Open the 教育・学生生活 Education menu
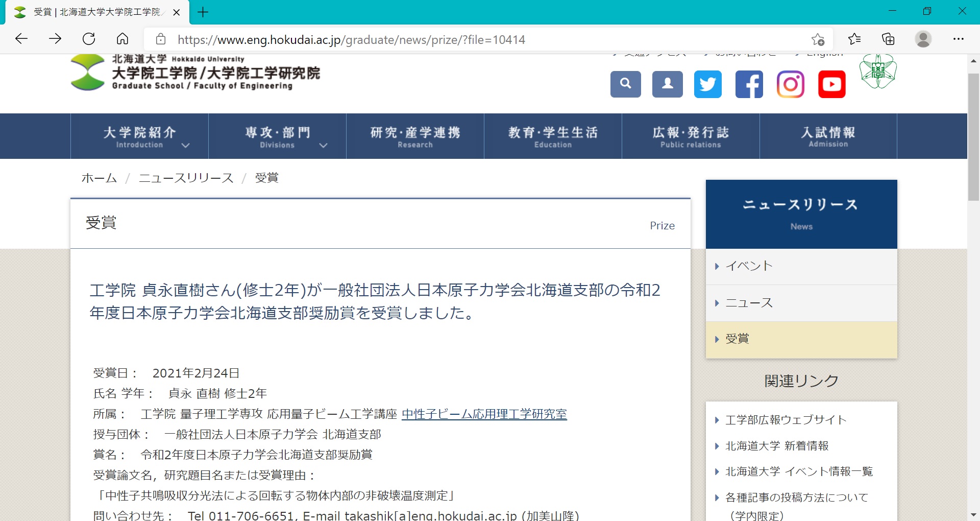Viewport: 980px width, 521px height. click(553, 136)
